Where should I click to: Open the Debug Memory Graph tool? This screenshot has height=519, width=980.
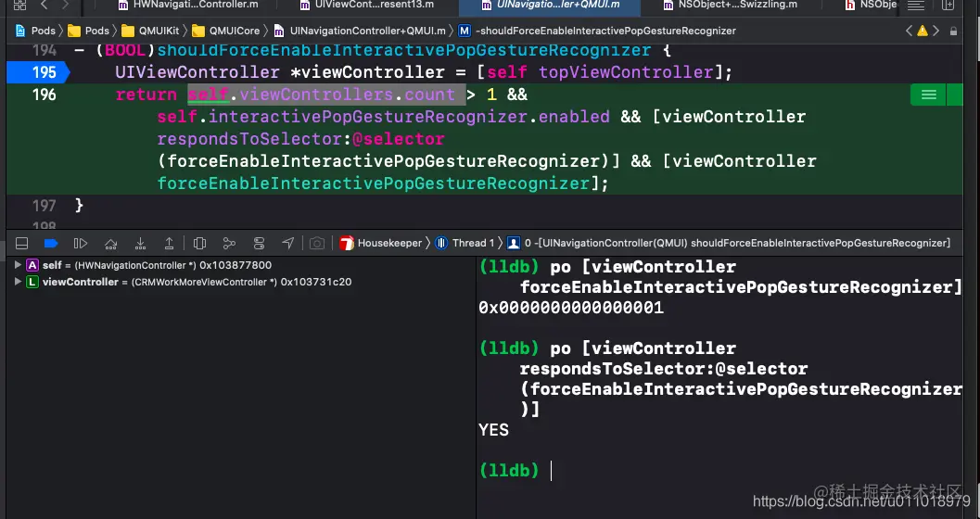click(229, 243)
